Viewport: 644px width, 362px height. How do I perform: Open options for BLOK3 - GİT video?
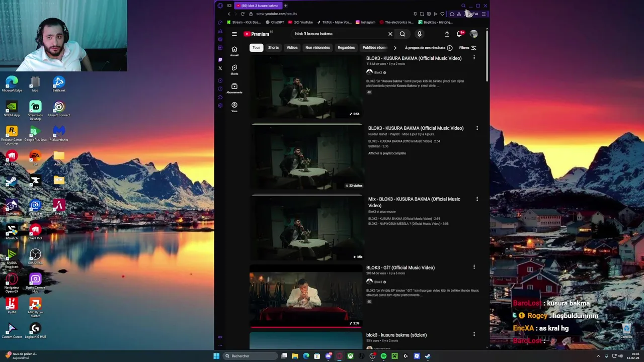click(474, 267)
